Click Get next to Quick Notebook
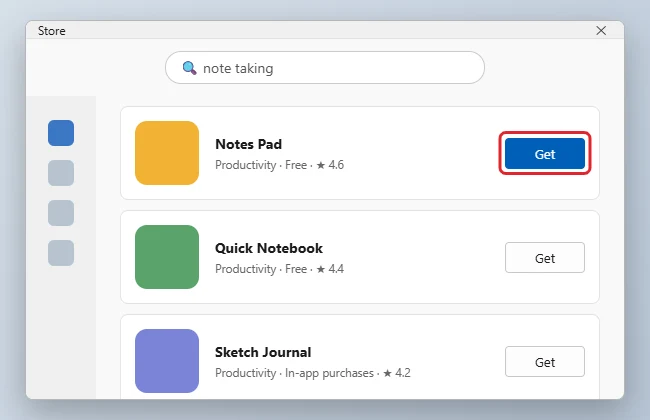Image resolution: width=650 pixels, height=420 pixels. pyautogui.click(x=545, y=258)
